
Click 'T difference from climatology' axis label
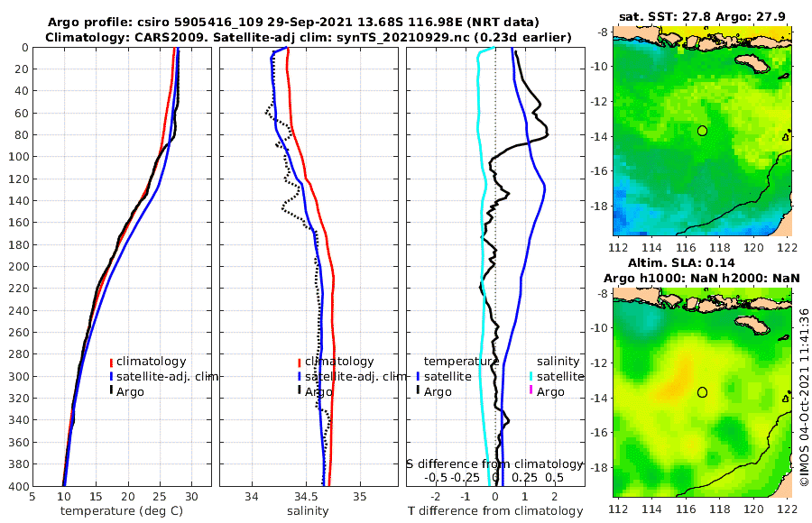pyautogui.click(x=495, y=510)
